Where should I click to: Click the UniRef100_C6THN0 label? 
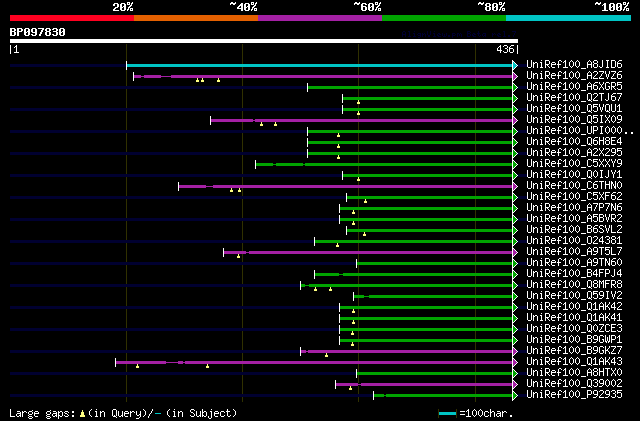pos(574,186)
